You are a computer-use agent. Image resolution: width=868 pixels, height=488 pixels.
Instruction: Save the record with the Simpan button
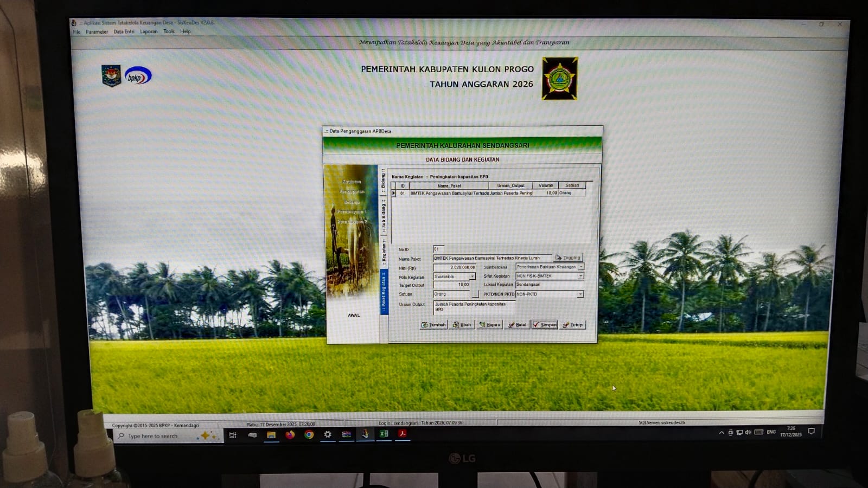[x=545, y=325]
